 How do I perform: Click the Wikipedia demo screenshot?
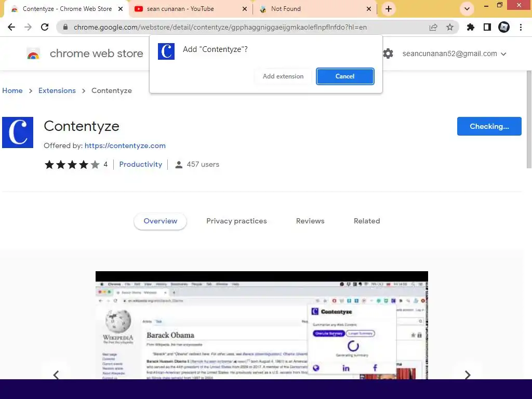(x=262, y=325)
